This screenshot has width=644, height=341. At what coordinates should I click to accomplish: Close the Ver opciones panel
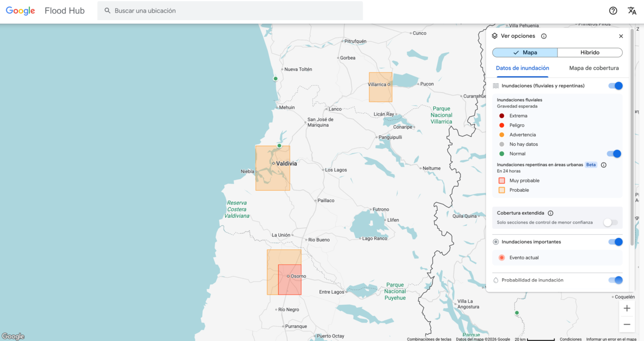coord(621,36)
